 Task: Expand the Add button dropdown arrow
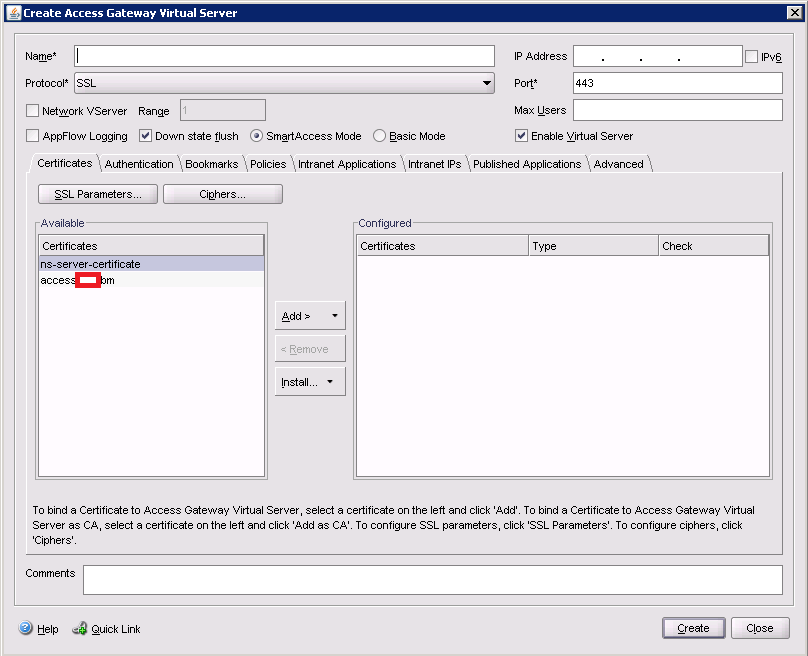[333, 316]
